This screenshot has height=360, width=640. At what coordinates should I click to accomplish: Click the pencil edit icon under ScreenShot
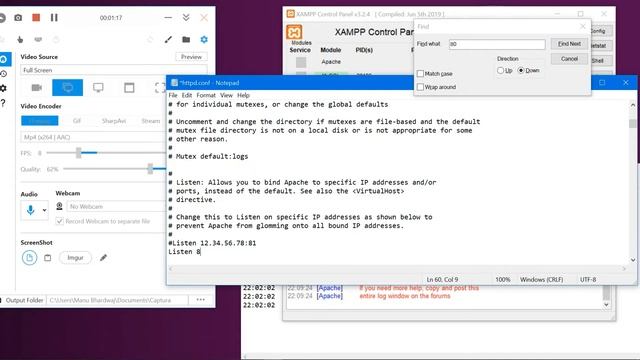point(103,258)
